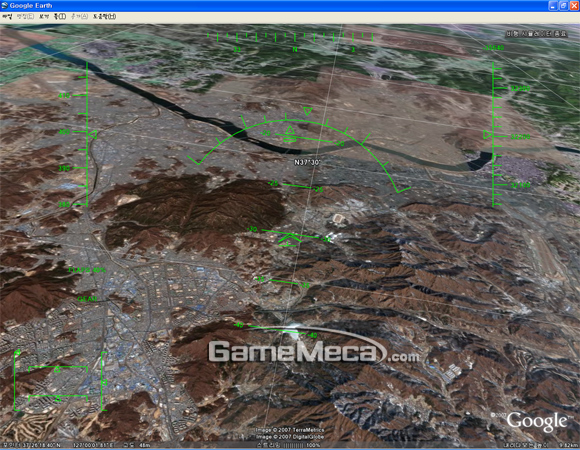Screen dimensions: 580x450
Task: Maximize the Google Earth window
Action: tap(563, 6)
